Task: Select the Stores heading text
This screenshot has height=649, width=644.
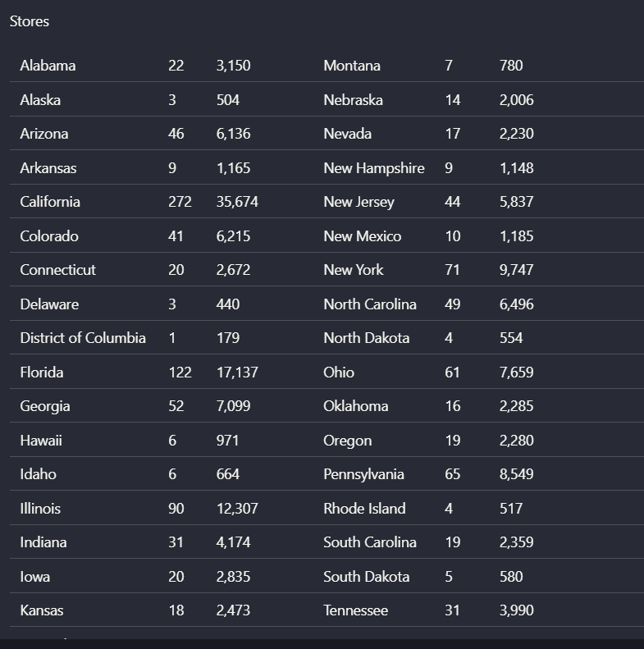Action: pos(30,21)
